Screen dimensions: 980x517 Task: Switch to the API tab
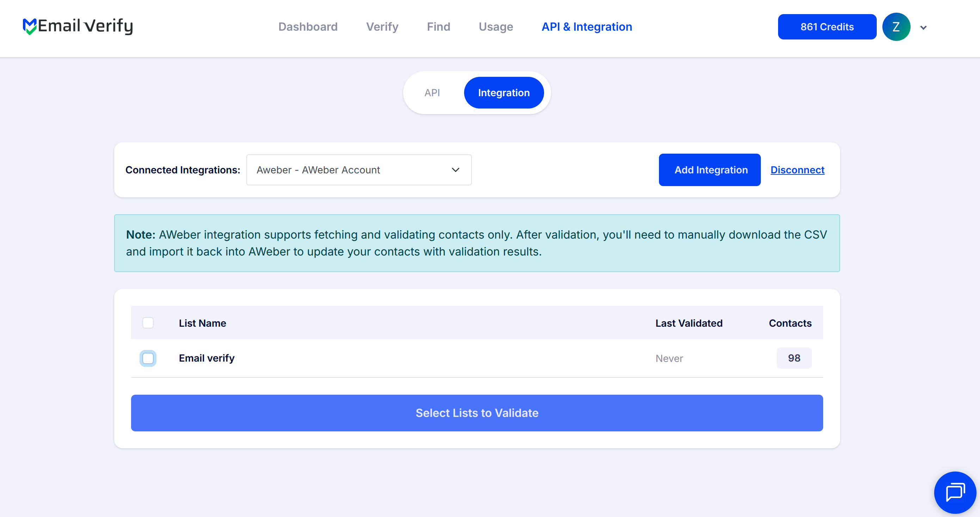pyautogui.click(x=432, y=92)
